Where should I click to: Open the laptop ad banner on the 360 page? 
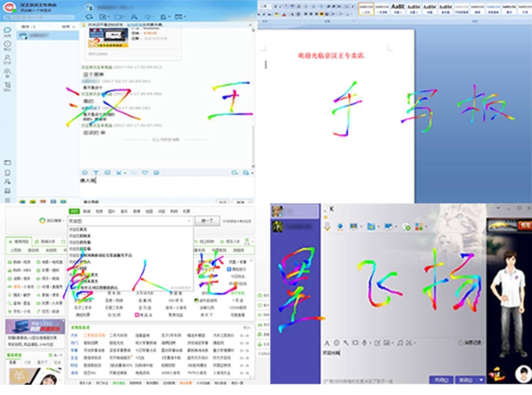tap(35, 327)
